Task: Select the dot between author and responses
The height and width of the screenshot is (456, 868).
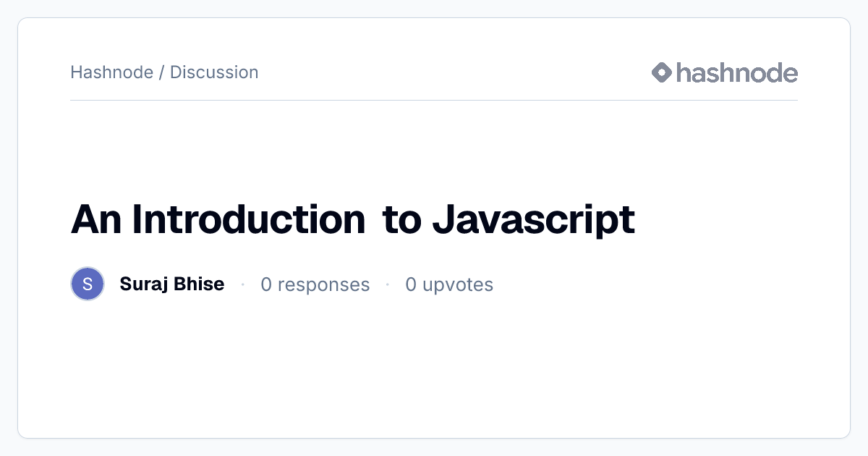Action: [x=242, y=284]
